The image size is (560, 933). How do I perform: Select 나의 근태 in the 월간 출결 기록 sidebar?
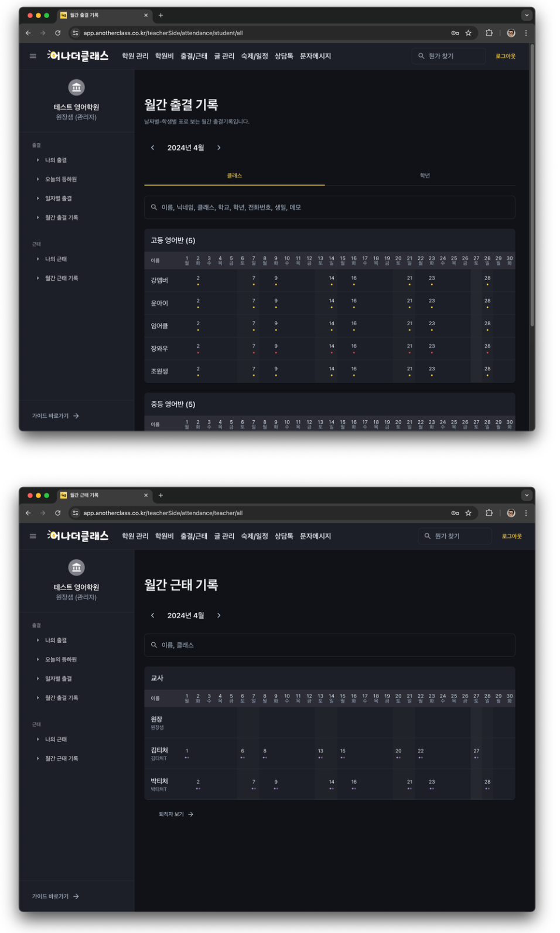click(56, 259)
